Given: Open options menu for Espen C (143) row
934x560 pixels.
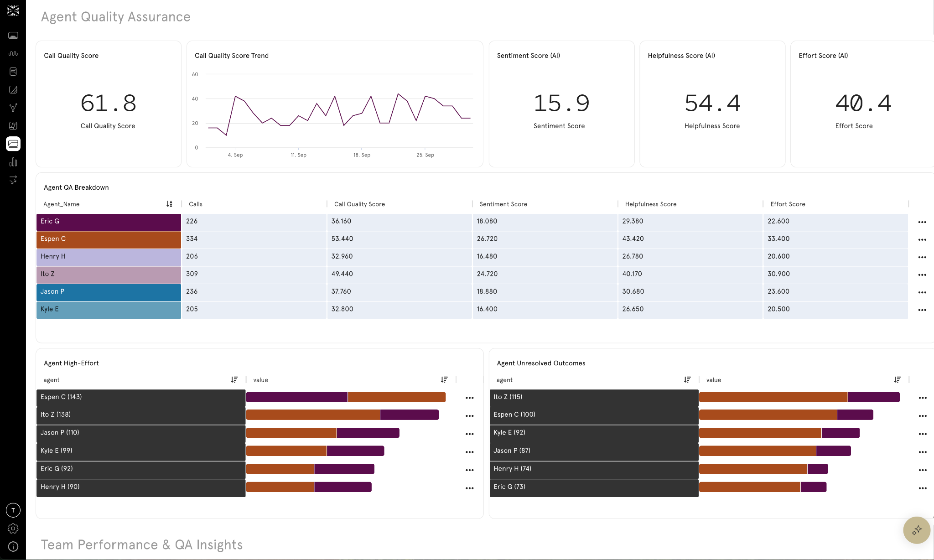Looking at the screenshot, I should (x=469, y=398).
